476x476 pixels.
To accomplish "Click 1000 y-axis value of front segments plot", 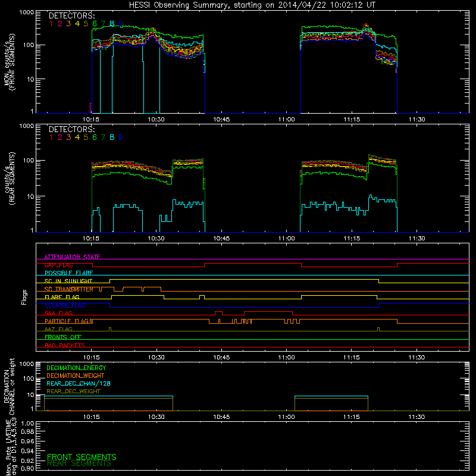I will 26,12.
